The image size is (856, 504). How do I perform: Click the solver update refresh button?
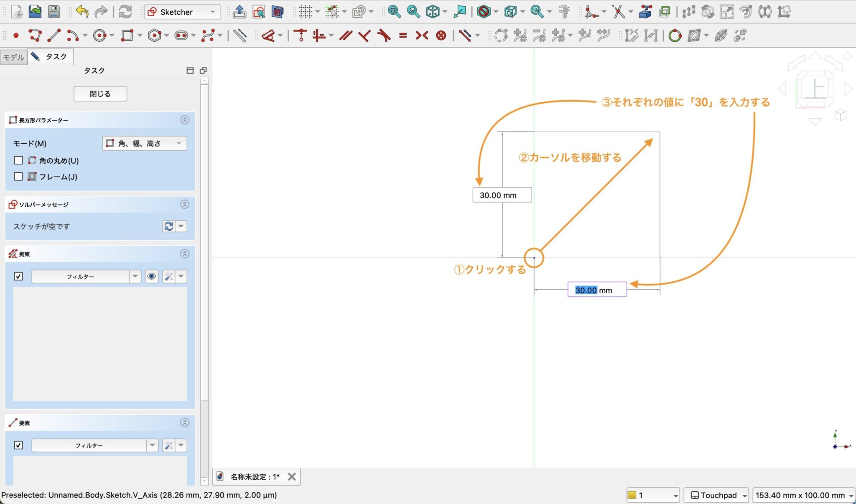pos(168,226)
